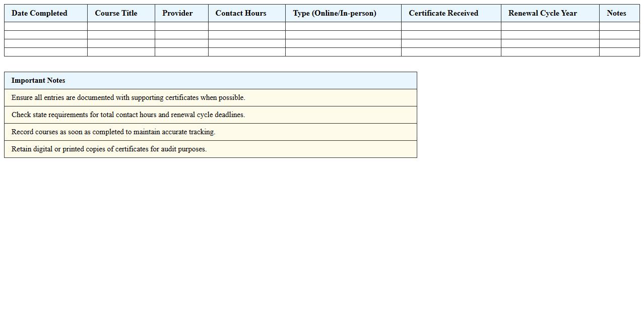Click the first empty Course Title cell

[x=120, y=27]
